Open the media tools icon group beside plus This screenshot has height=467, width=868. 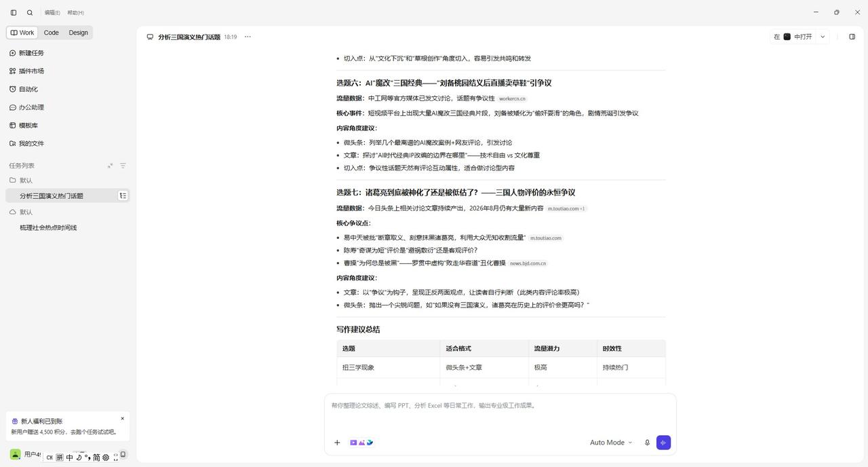(x=361, y=443)
